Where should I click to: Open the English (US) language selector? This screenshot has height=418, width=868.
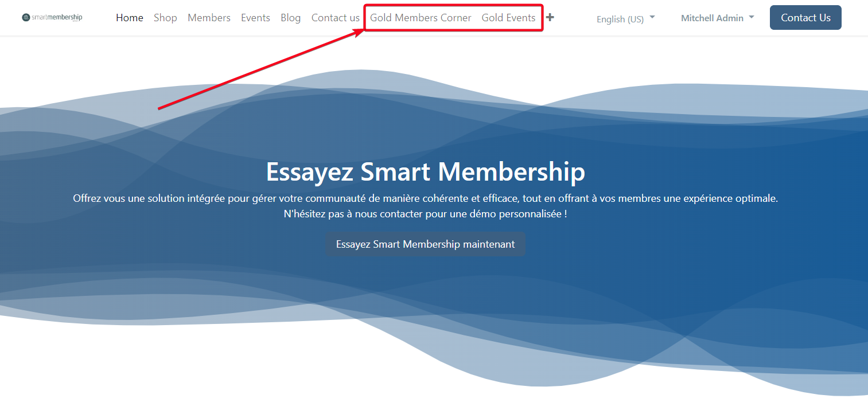coord(620,19)
